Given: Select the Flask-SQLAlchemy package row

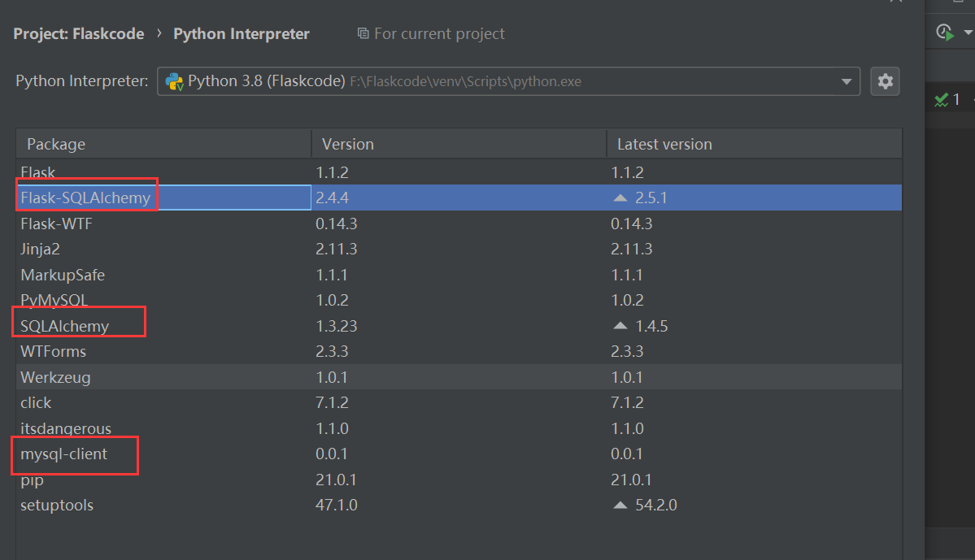Looking at the screenshot, I should tap(459, 198).
